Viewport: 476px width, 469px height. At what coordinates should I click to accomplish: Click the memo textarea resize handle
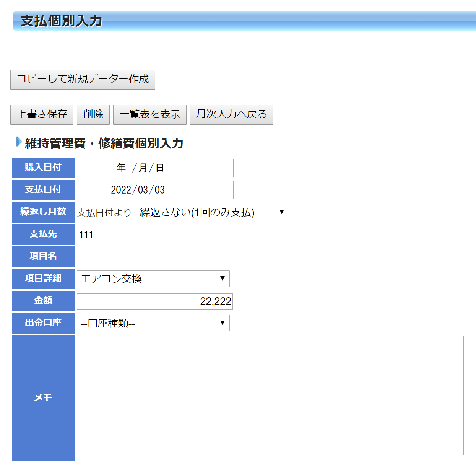(x=460, y=451)
